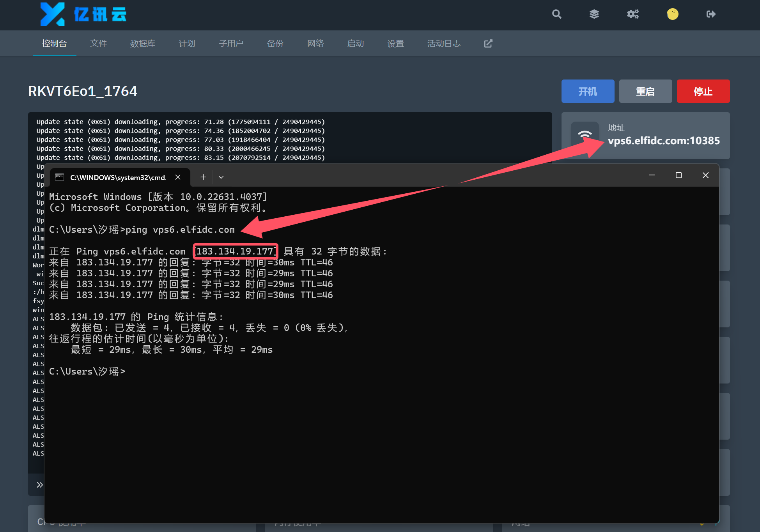Click the blue 开机 button
The width and height of the screenshot is (760, 532).
tap(588, 91)
